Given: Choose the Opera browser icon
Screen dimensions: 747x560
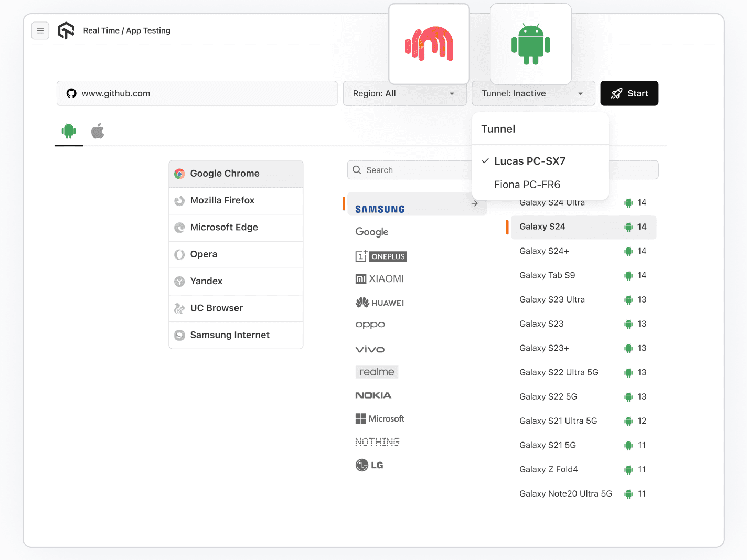Looking at the screenshot, I should coord(179,254).
